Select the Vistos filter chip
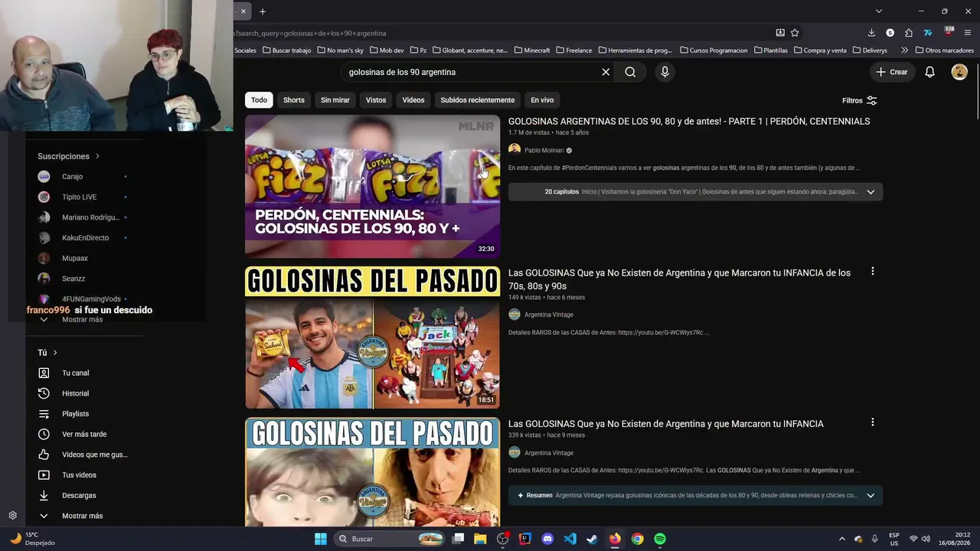980x551 pixels. tap(376, 100)
